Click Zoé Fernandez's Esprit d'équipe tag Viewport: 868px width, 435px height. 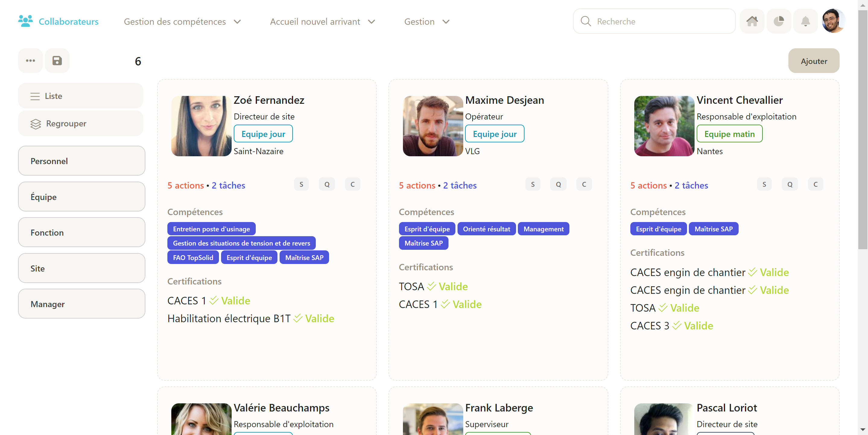(249, 257)
